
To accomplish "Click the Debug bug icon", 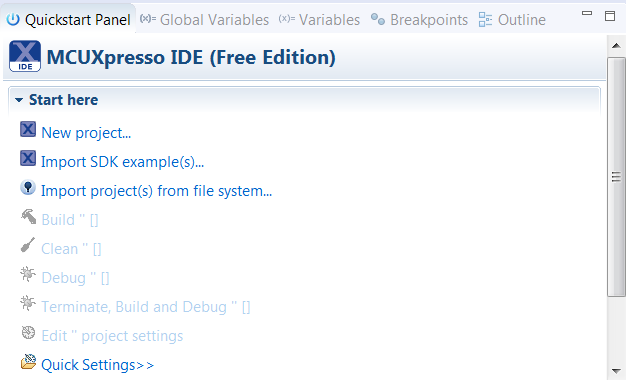I will 28,274.
